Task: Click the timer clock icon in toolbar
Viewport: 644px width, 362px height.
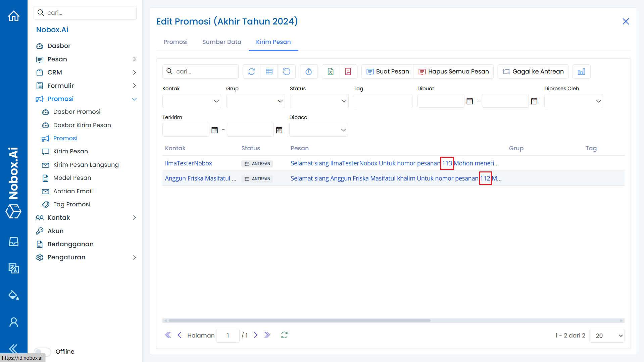Action: [x=308, y=71]
